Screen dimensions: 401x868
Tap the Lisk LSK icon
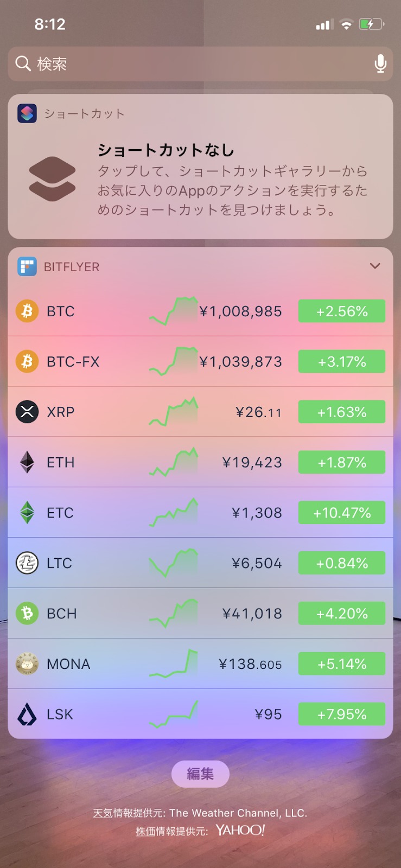[27, 714]
